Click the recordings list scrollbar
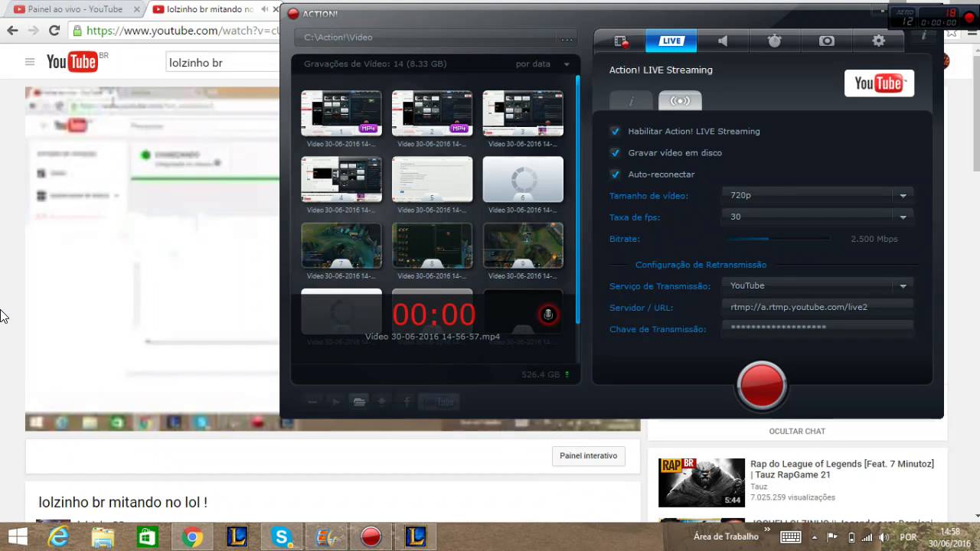The image size is (980, 551). pyautogui.click(x=578, y=199)
